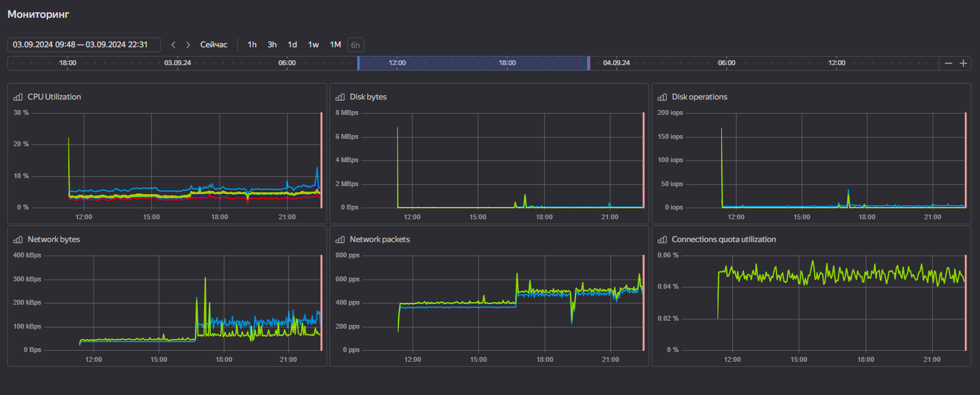Screen dimensions: 980x395
Task: Click the CPU Utilization chart icon
Action: 18,97
